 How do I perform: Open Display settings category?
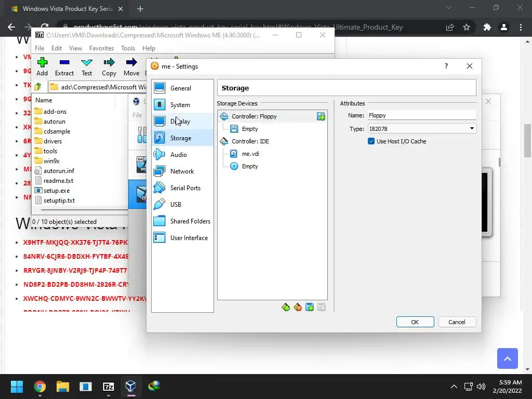click(x=182, y=122)
